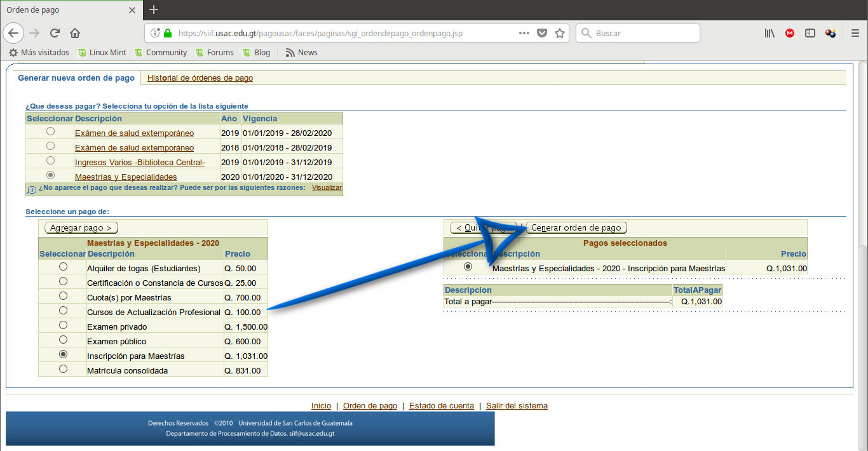Open a new browser tab
Viewport: 868px width, 451px height.
point(154,10)
